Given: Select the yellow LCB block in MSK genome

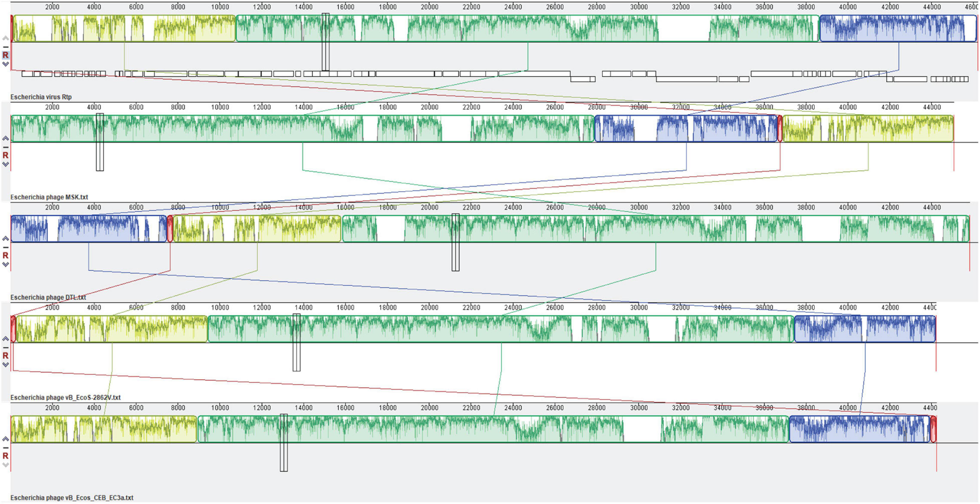Looking at the screenshot, I should click(x=868, y=129).
